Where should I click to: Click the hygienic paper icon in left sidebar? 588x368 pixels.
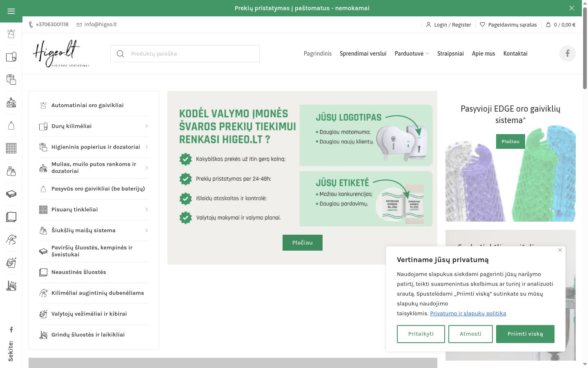11,80
